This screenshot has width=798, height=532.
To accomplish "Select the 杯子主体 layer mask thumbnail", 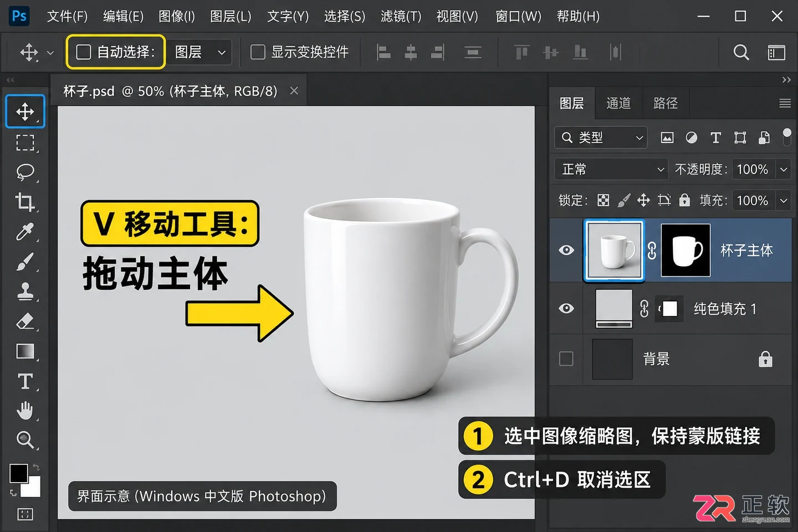I will pyautogui.click(x=686, y=250).
